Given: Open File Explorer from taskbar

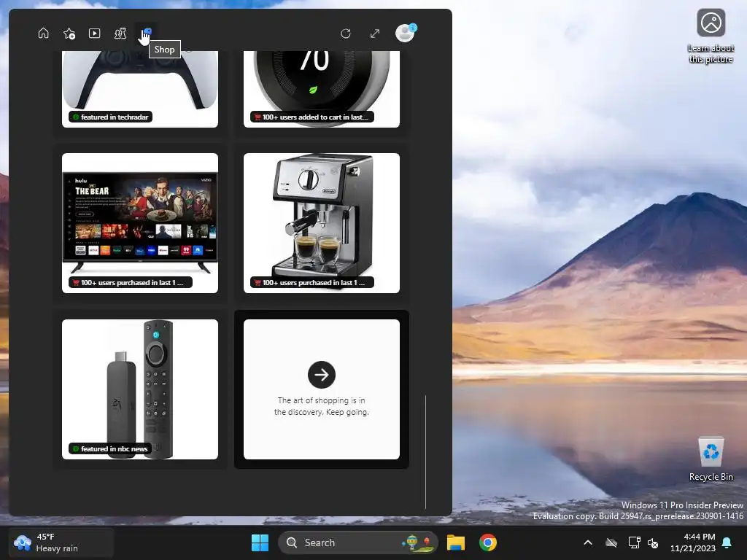Looking at the screenshot, I should coord(455,542).
